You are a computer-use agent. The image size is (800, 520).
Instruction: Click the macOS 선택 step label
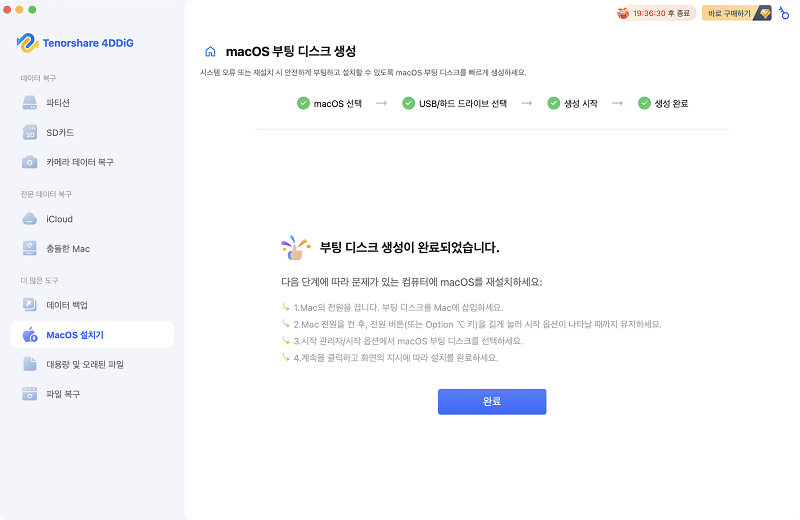click(x=337, y=104)
